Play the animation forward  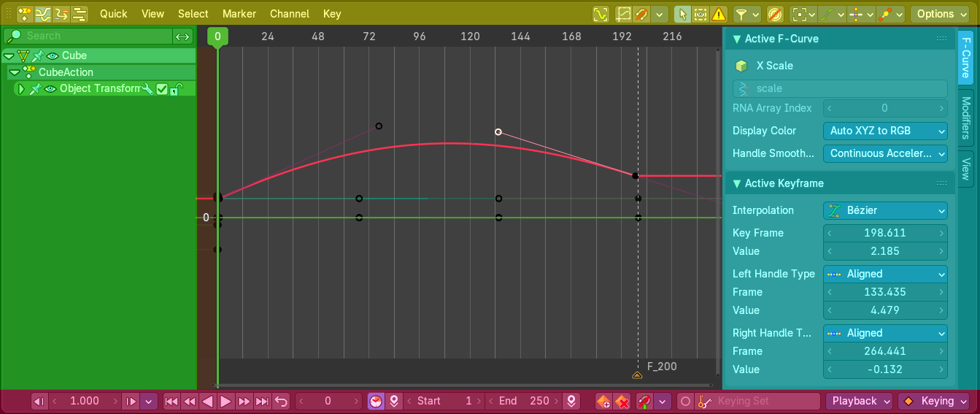(226, 401)
